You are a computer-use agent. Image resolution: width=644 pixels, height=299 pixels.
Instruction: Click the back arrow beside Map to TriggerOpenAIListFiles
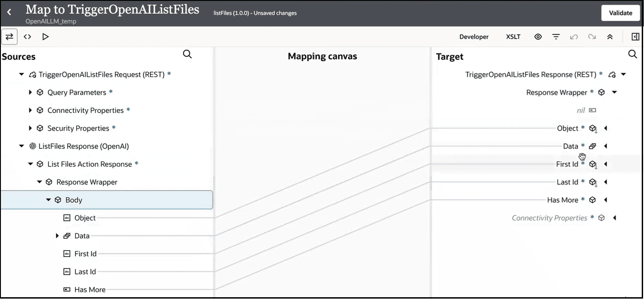(9, 12)
